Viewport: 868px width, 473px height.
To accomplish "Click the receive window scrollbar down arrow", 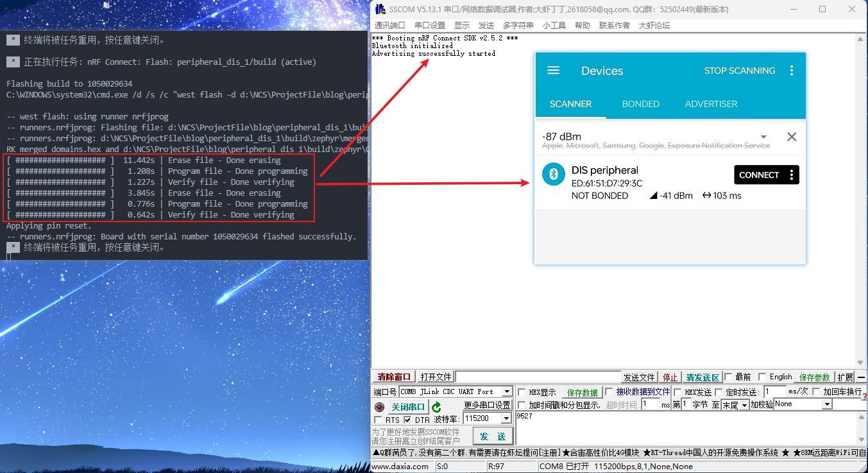I will (x=861, y=363).
